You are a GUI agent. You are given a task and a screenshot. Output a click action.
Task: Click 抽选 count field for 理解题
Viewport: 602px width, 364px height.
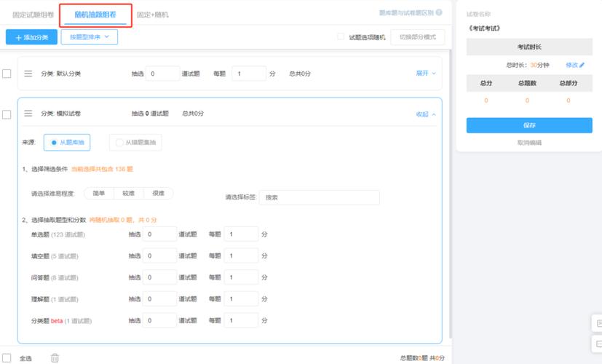tap(159, 298)
